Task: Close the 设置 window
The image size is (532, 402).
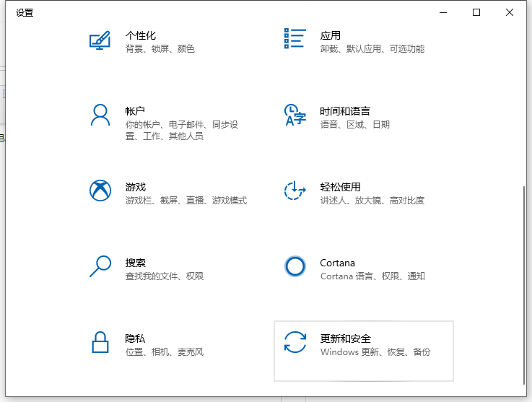Action: pos(510,12)
